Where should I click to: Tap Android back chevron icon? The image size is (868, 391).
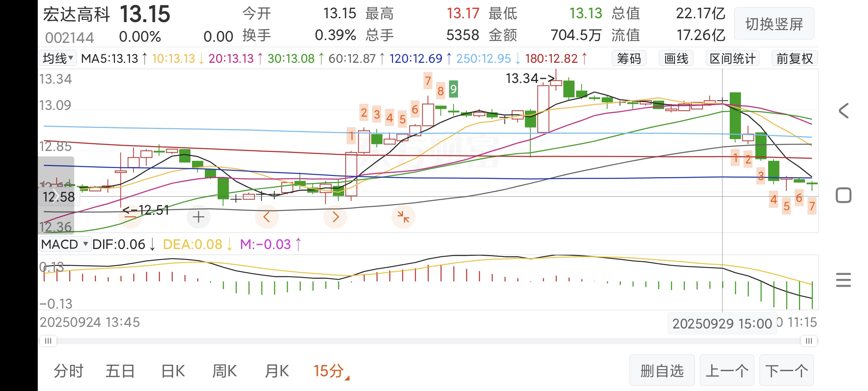click(x=843, y=111)
